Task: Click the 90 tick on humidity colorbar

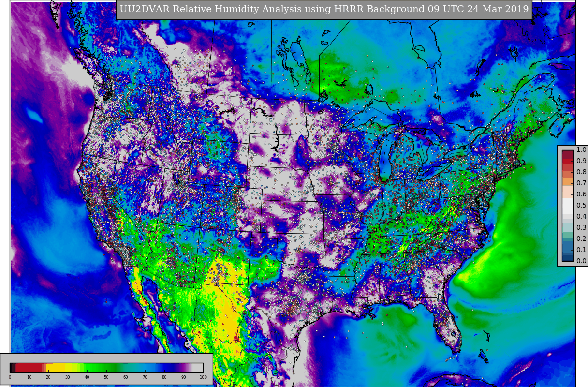Action: pyautogui.click(x=184, y=377)
